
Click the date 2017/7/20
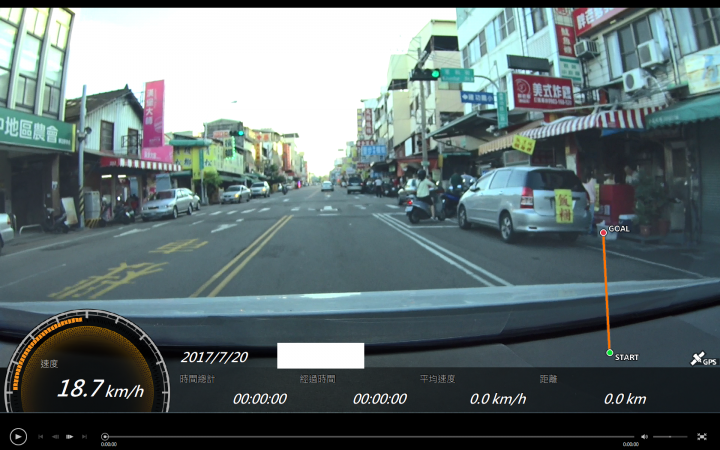pyautogui.click(x=214, y=357)
